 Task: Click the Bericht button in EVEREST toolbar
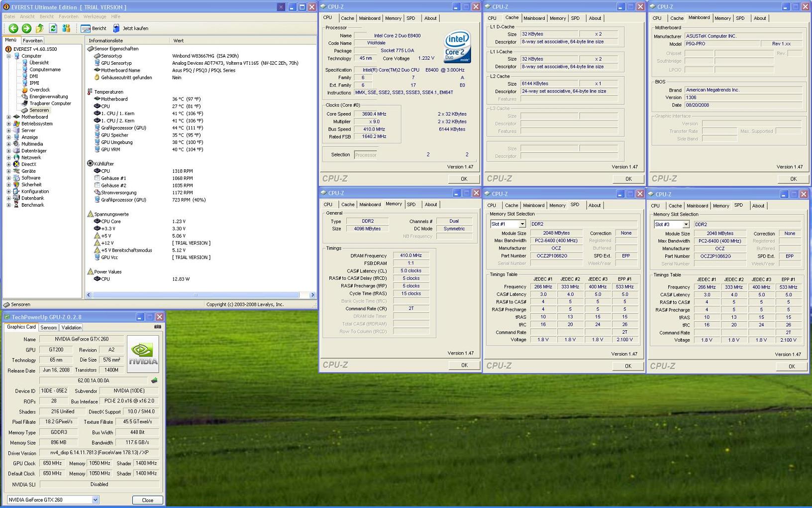coord(94,28)
